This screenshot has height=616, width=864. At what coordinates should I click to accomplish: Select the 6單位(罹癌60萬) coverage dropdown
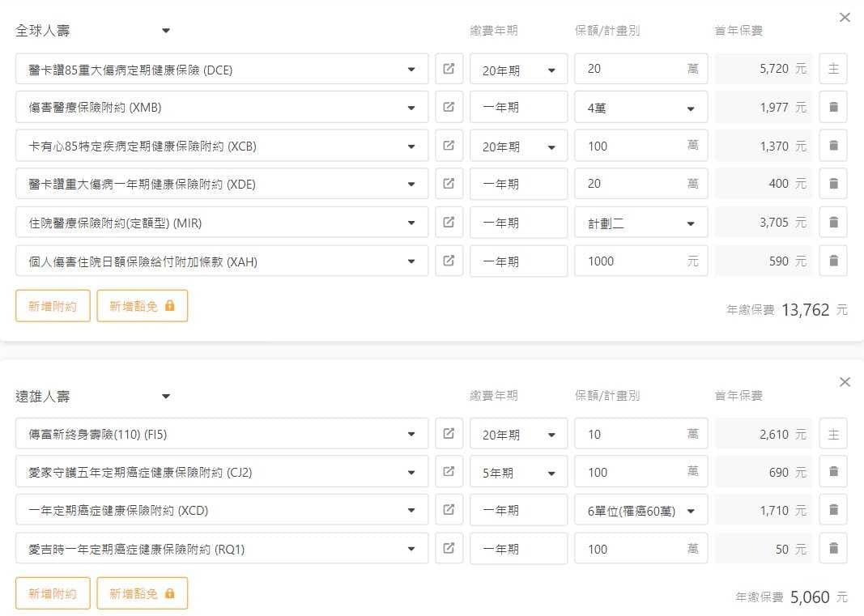point(641,511)
